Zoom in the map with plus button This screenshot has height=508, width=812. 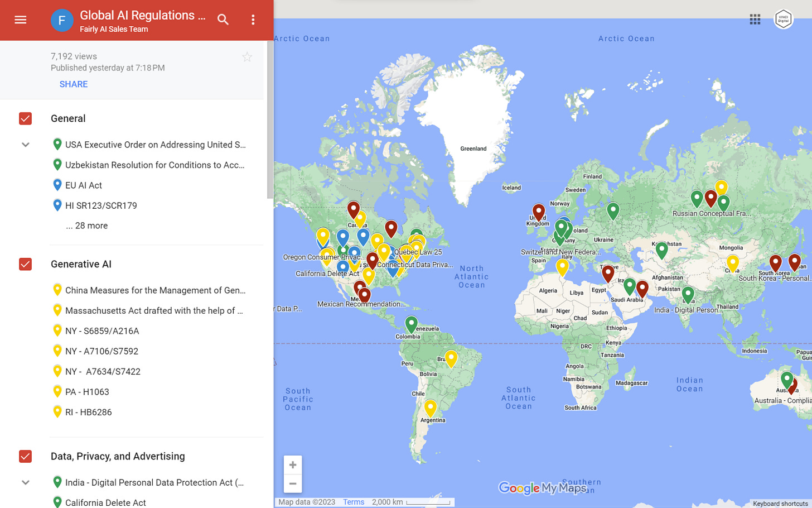(x=293, y=465)
